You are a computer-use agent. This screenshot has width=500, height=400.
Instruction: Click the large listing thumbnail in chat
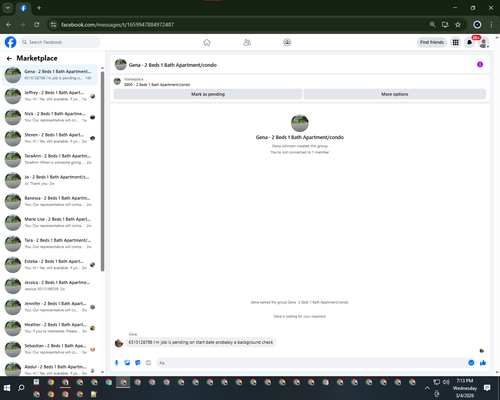[300, 123]
